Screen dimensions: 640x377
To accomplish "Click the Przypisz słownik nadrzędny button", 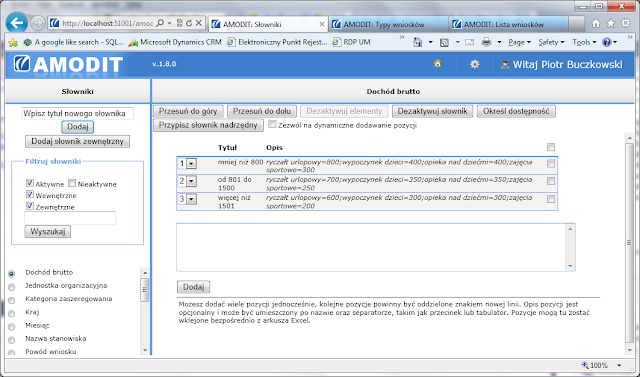I will 208,125.
